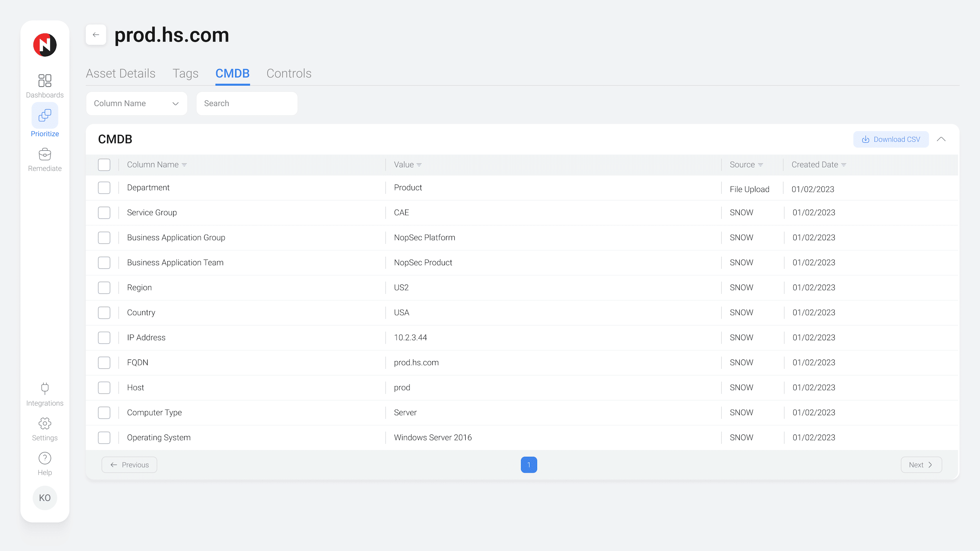Select page 1 in pagination
980x551 pixels.
[529, 465]
